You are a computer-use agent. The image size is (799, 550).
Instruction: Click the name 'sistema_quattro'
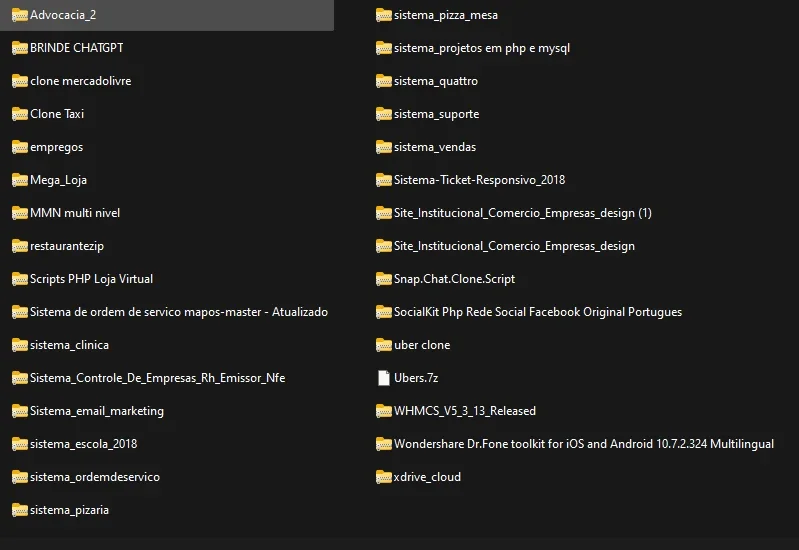(x=436, y=81)
